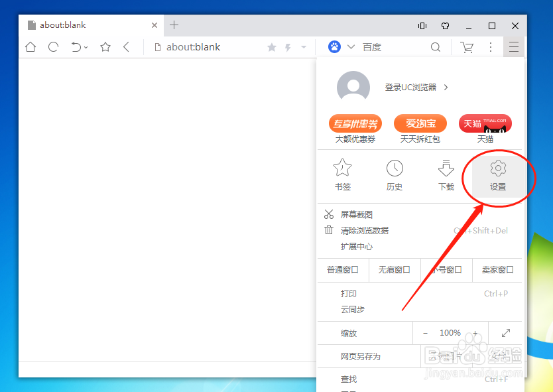Click the back navigation arrow
The image size is (553, 392).
point(126,47)
